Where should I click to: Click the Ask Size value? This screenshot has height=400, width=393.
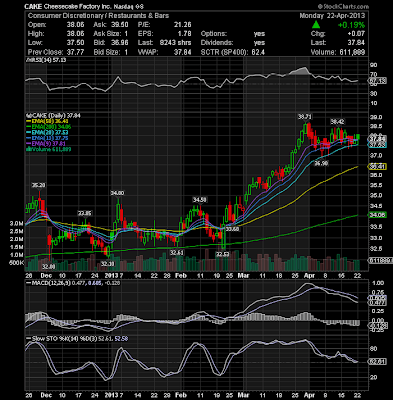[126, 34]
